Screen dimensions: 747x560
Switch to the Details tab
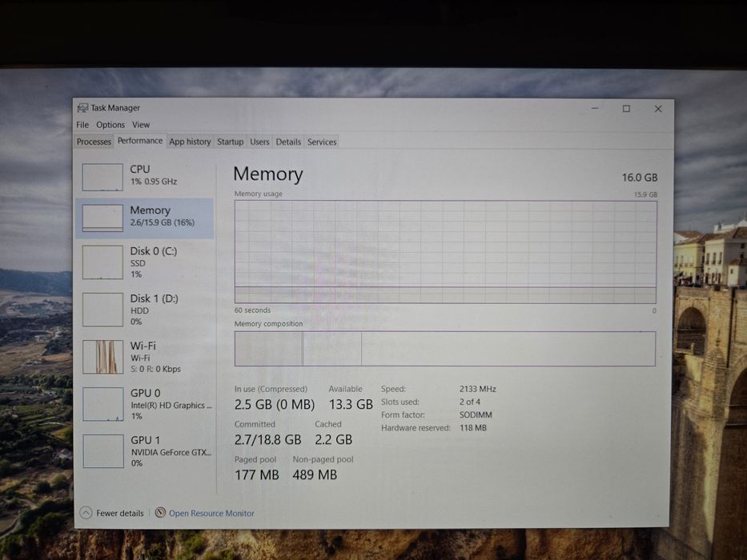tap(288, 142)
